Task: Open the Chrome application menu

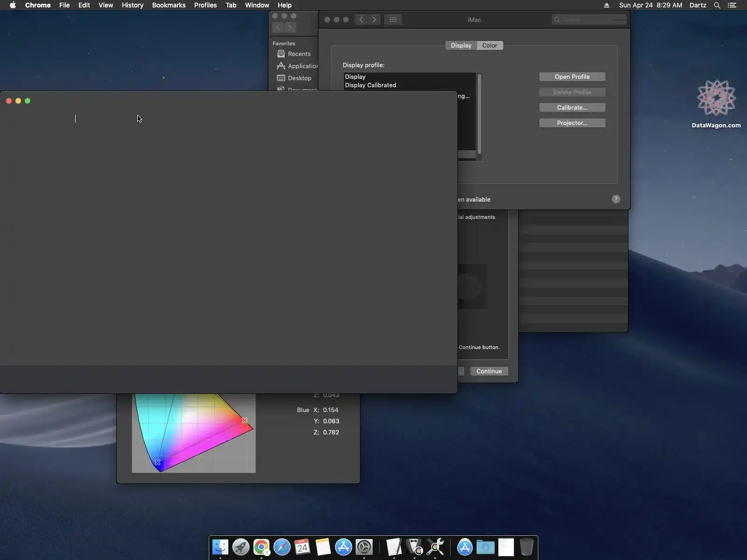Action: point(38,5)
